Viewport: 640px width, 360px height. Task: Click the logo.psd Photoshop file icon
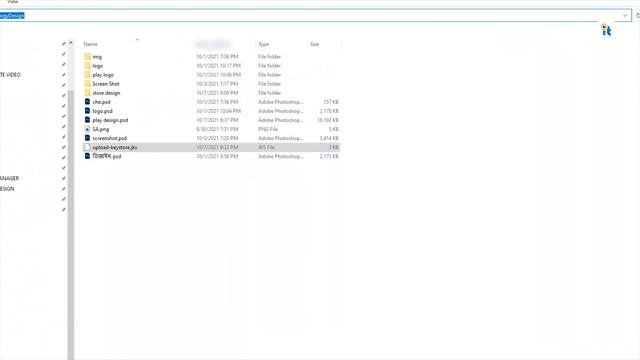[x=87, y=111]
